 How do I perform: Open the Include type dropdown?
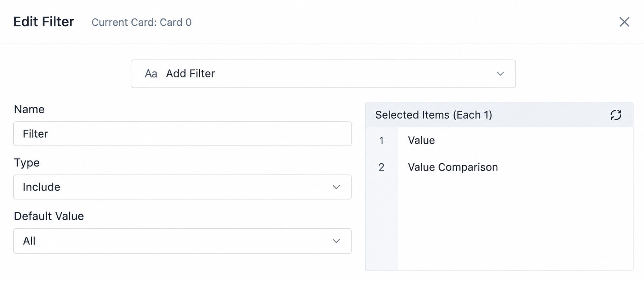point(182,187)
